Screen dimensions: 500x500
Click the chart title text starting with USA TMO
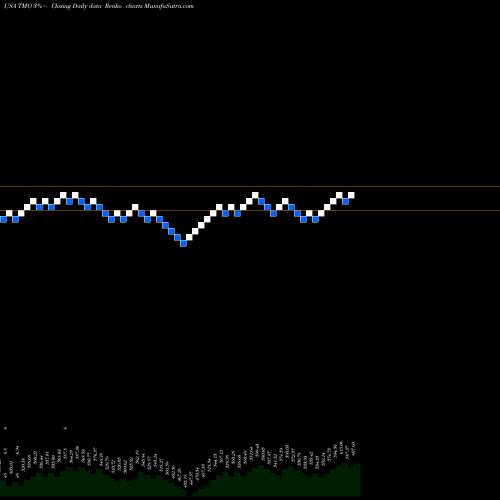(x=98, y=6)
